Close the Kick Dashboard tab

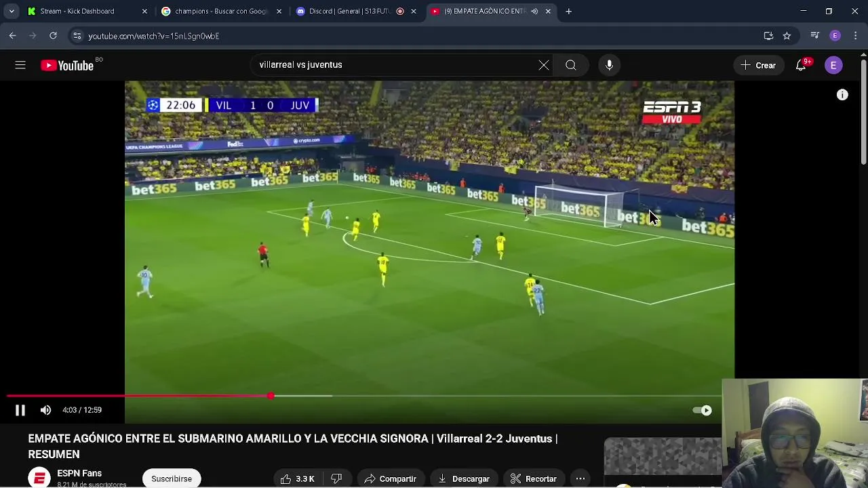click(x=144, y=11)
